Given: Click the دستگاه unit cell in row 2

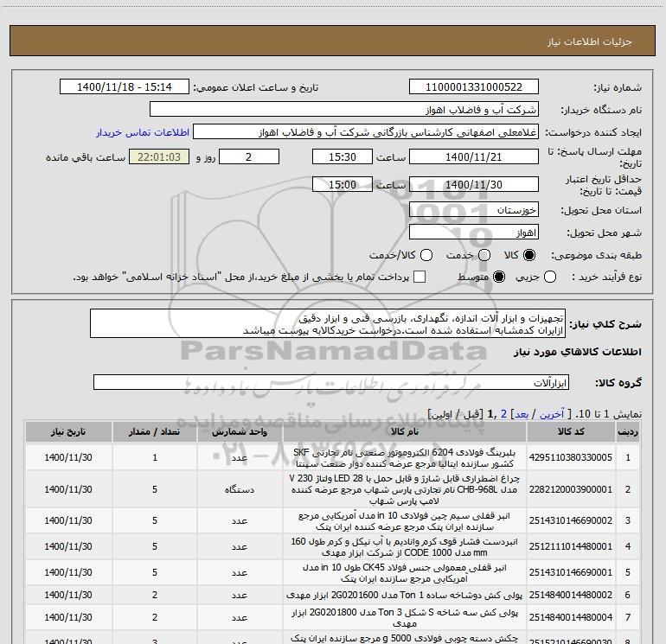Looking at the screenshot, I should point(240,489).
